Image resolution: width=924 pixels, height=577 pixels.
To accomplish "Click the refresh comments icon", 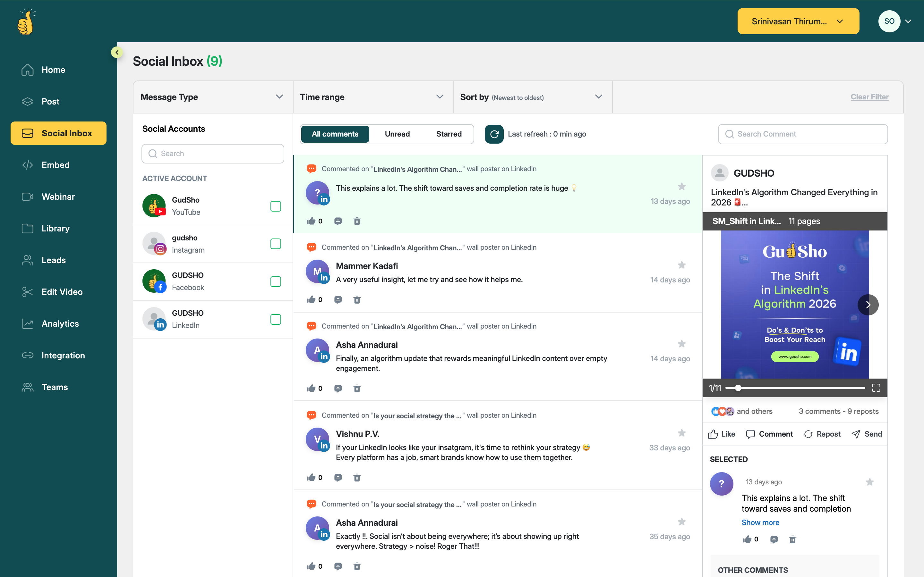I will (494, 134).
